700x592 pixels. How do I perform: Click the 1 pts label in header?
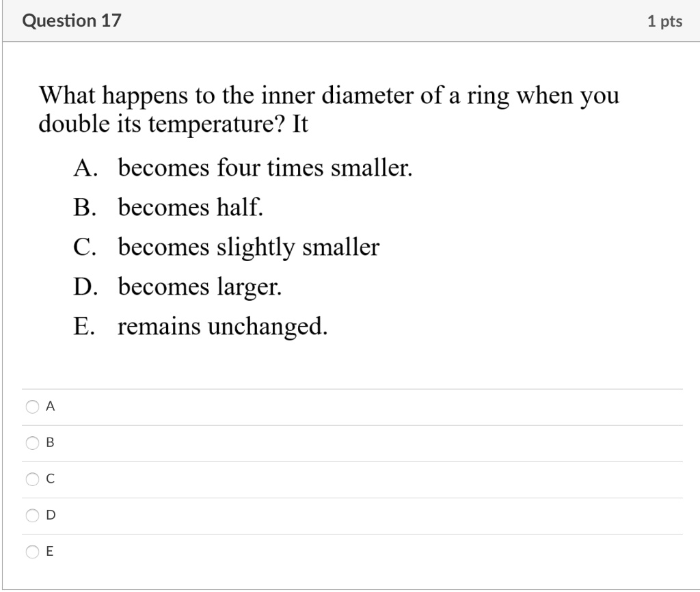click(x=664, y=21)
